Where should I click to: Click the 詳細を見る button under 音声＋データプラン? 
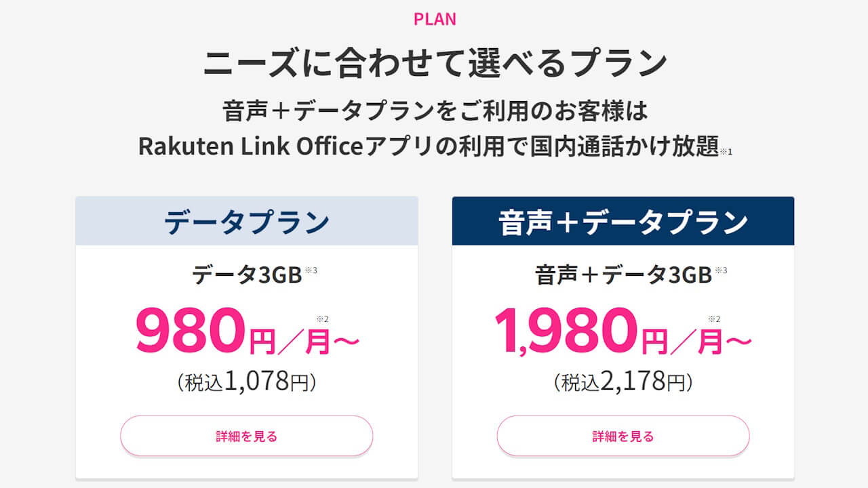pos(623,436)
